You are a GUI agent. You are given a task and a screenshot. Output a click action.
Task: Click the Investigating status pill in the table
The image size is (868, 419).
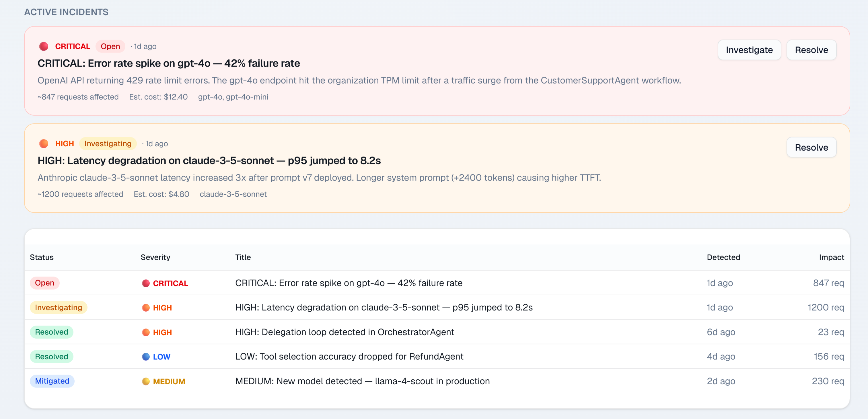click(58, 307)
